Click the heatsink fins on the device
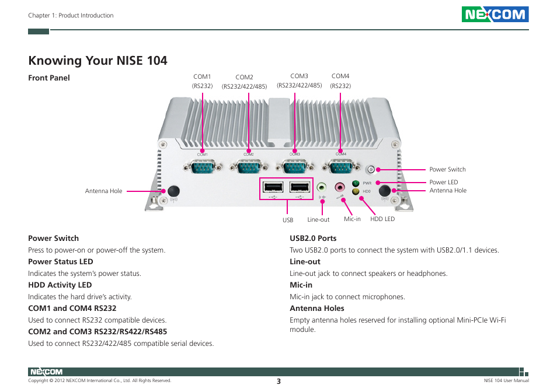Screen dimensions: 557x392 coord(279,124)
